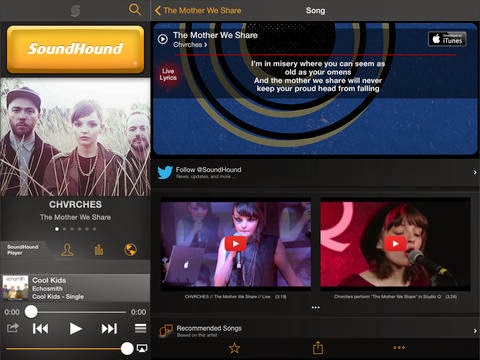Tap the Recommended Songs icon

click(166, 331)
